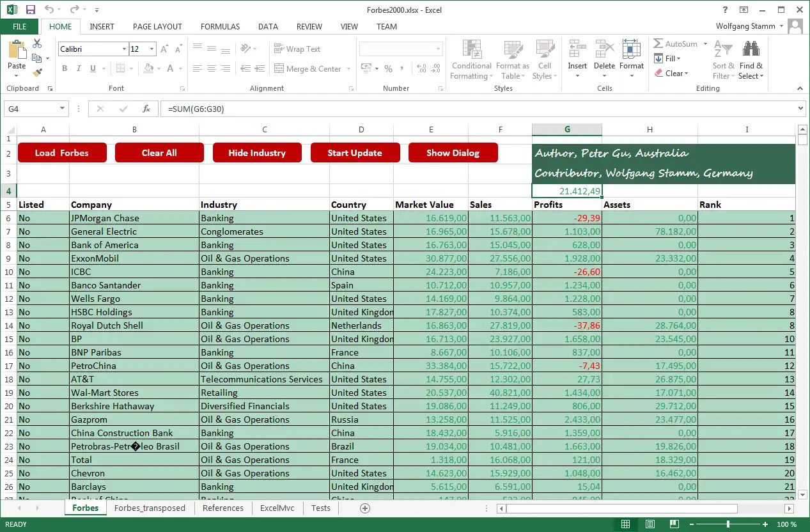Click the Format Painter brush icon
This screenshot has width=810, height=532.
click(x=37, y=73)
